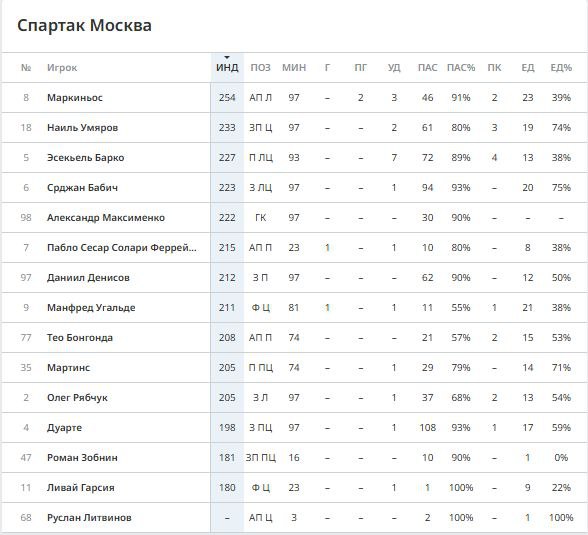Open player Маркиньос profile
This screenshot has height=535, width=588.
point(75,97)
